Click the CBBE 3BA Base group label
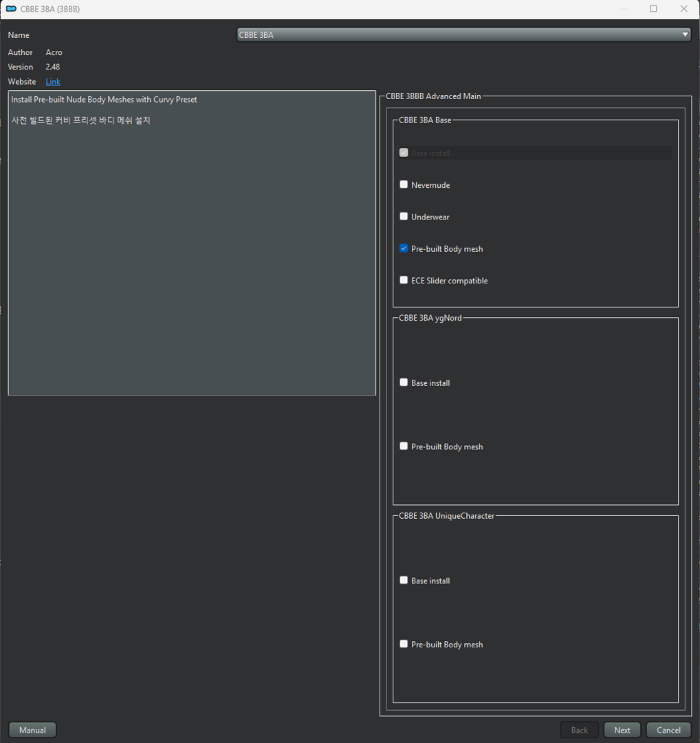 (x=425, y=120)
